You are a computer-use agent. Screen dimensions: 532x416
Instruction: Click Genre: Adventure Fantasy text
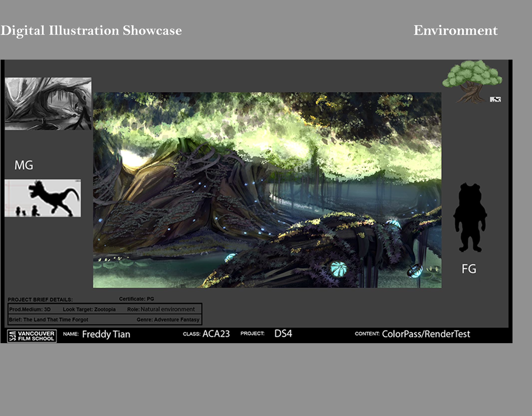[168, 319]
